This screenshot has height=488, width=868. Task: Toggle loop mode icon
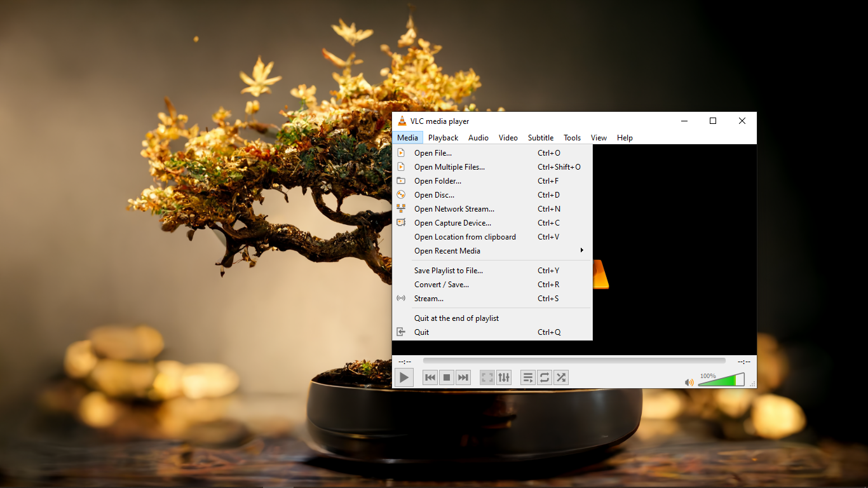point(545,377)
